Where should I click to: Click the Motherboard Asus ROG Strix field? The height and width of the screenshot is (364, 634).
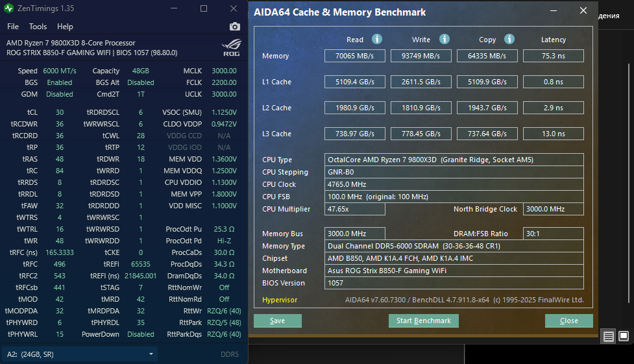[x=454, y=271]
